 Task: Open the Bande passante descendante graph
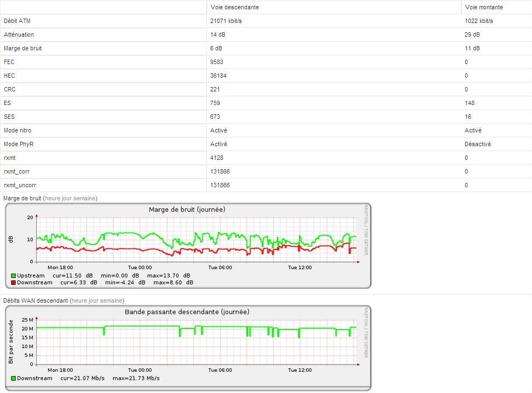[187, 348]
